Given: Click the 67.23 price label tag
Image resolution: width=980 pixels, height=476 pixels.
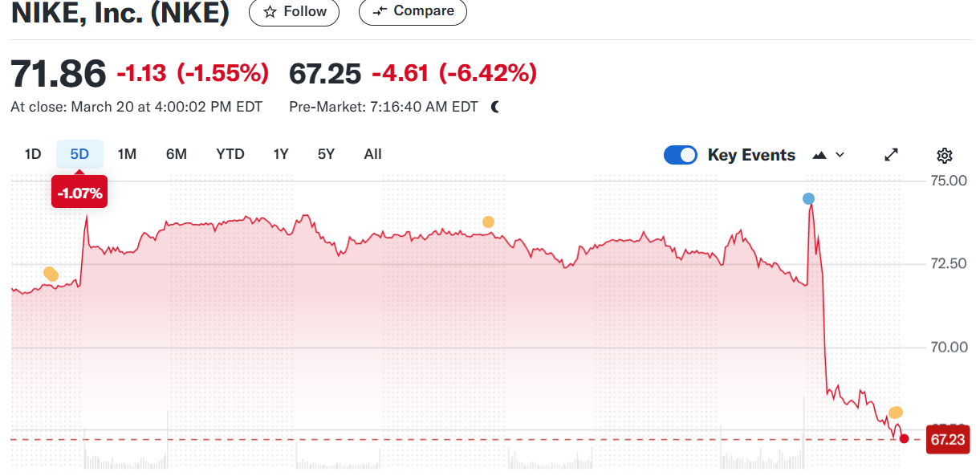Looking at the screenshot, I should 947,440.
